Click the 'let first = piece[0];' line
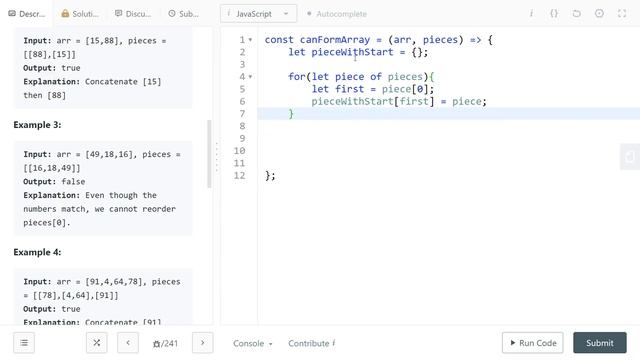640x360 pixels. click(x=373, y=89)
